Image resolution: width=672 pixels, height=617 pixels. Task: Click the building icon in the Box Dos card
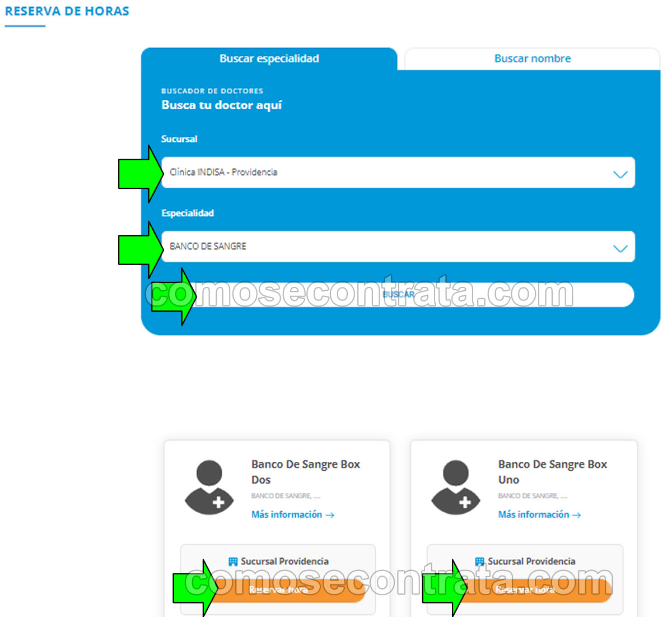(x=233, y=562)
